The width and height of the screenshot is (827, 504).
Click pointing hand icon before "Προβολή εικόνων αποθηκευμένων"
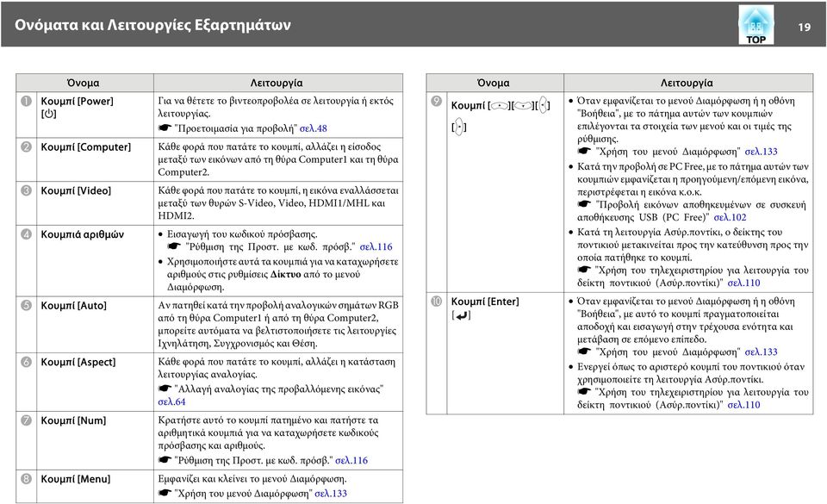point(584,204)
